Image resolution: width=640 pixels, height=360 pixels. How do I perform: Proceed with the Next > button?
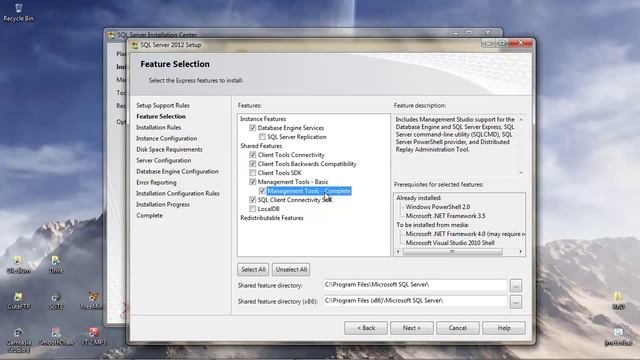pos(411,328)
